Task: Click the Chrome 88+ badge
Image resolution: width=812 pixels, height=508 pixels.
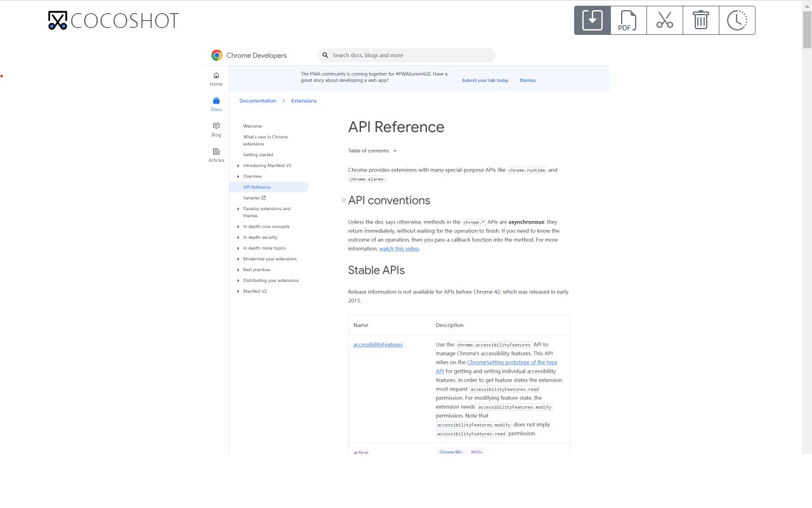Action: click(x=451, y=452)
